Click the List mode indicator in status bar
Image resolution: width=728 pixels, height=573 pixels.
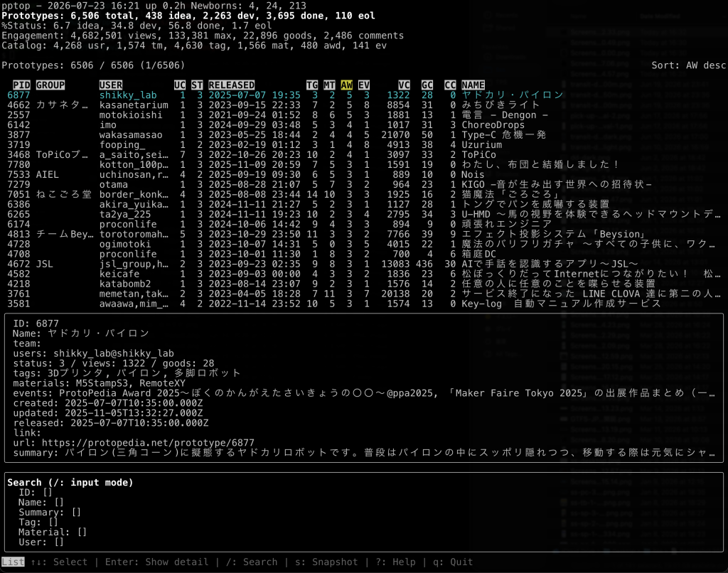13,562
